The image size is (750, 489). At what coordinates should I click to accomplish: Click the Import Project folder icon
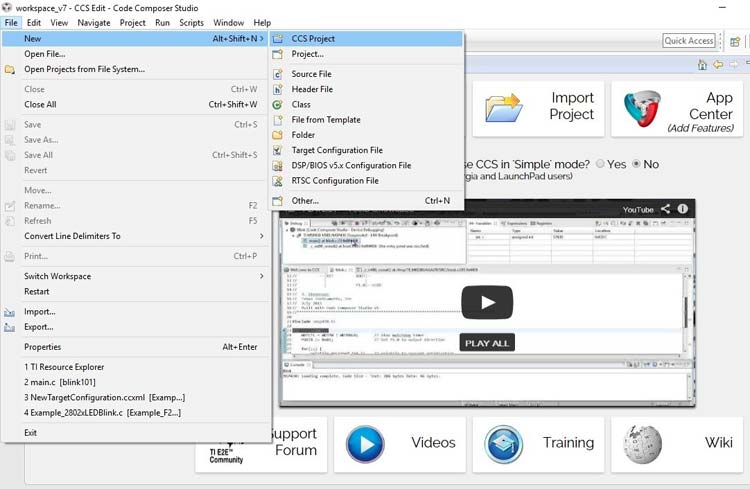[x=506, y=108]
